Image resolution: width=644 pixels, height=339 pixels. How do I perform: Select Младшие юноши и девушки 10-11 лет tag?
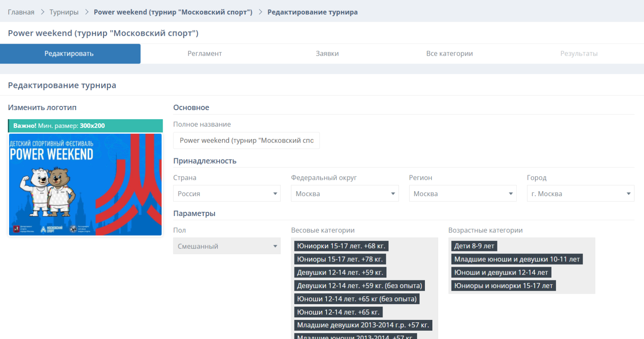tap(517, 259)
